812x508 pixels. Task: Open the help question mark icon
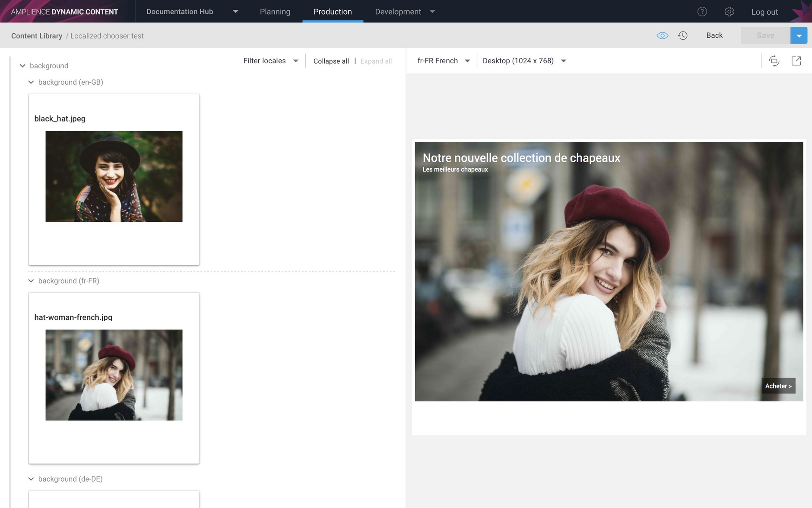702,12
